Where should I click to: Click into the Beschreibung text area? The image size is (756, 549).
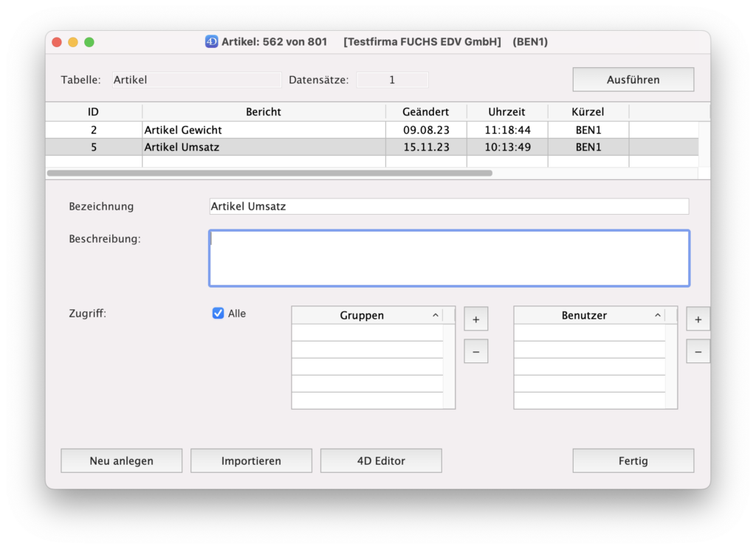click(449, 258)
